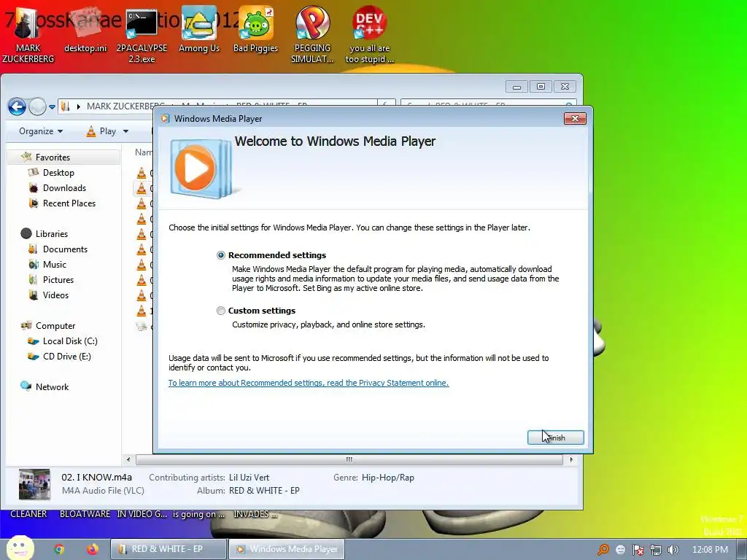The width and height of the screenshot is (747, 560).
Task: Click the 02. I KNOW.m4a file name
Action: (x=97, y=477)
